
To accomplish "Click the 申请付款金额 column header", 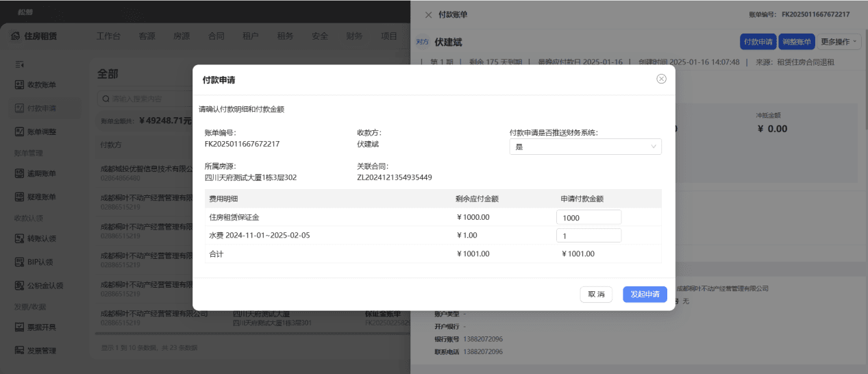I will coord(582,199).
